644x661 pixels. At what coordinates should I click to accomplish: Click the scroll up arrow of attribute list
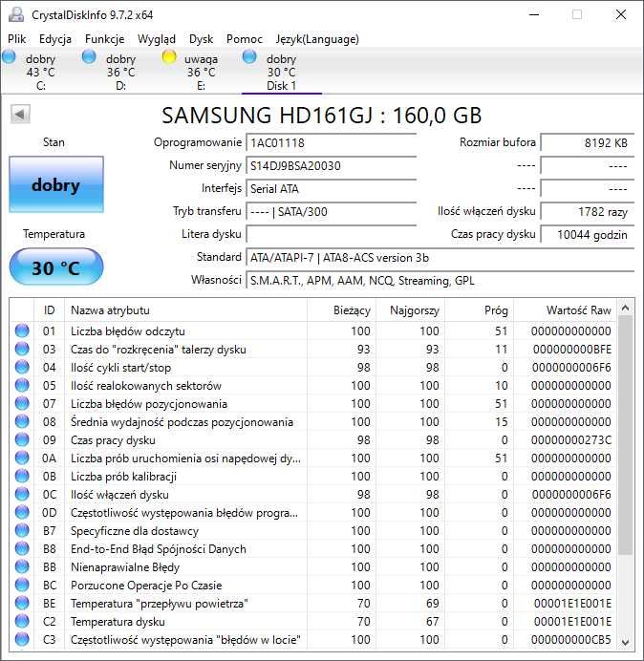coord(626,309)
